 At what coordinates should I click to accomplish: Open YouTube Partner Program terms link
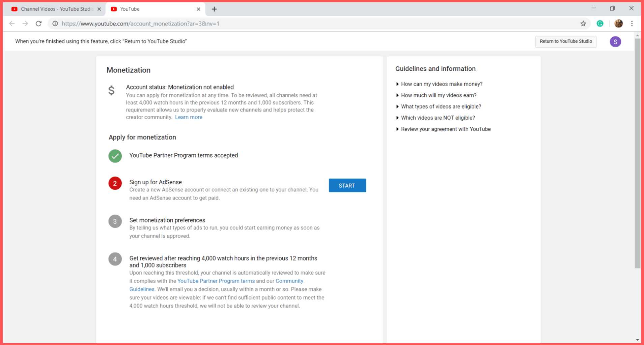(x=216, y=281)
